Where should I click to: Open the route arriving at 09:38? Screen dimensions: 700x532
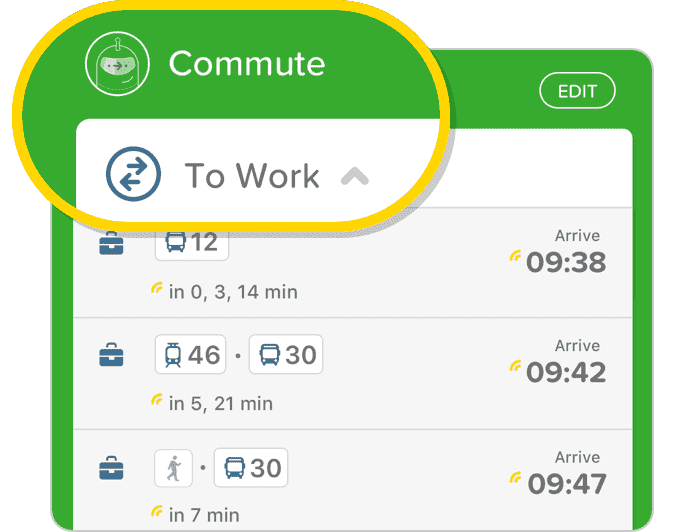353,263
